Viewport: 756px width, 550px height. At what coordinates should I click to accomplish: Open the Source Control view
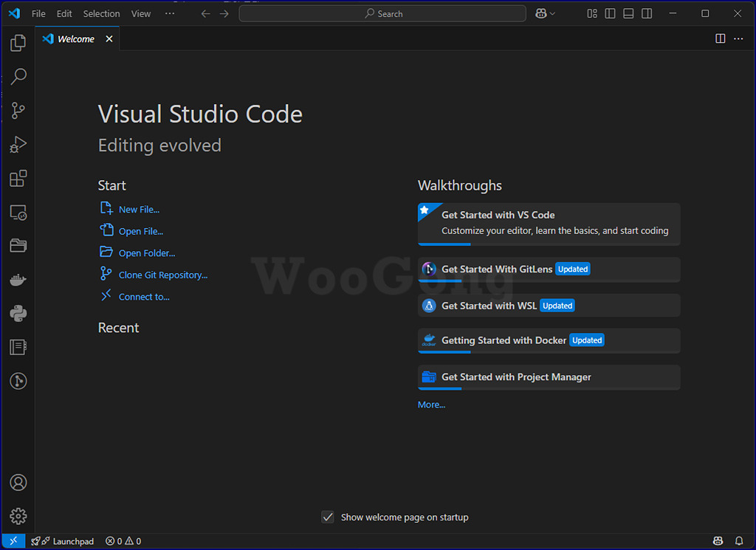click(18, 111)
